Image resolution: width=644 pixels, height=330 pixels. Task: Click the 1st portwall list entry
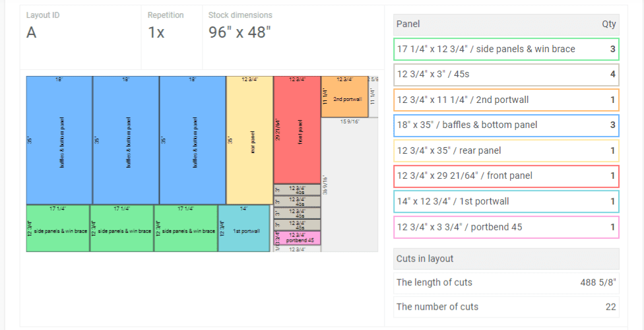[506, 202]
